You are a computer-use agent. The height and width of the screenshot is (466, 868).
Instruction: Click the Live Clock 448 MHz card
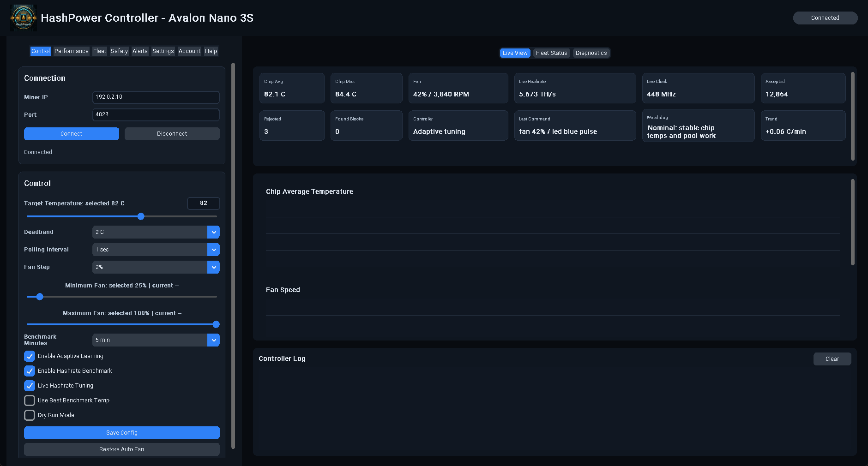(x=699, y=88)
